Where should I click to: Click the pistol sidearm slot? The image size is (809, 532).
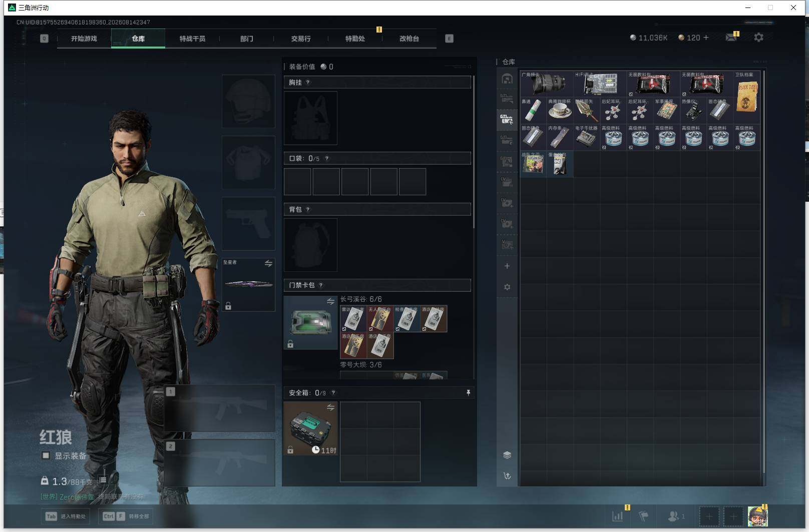(x=248, y=224)
